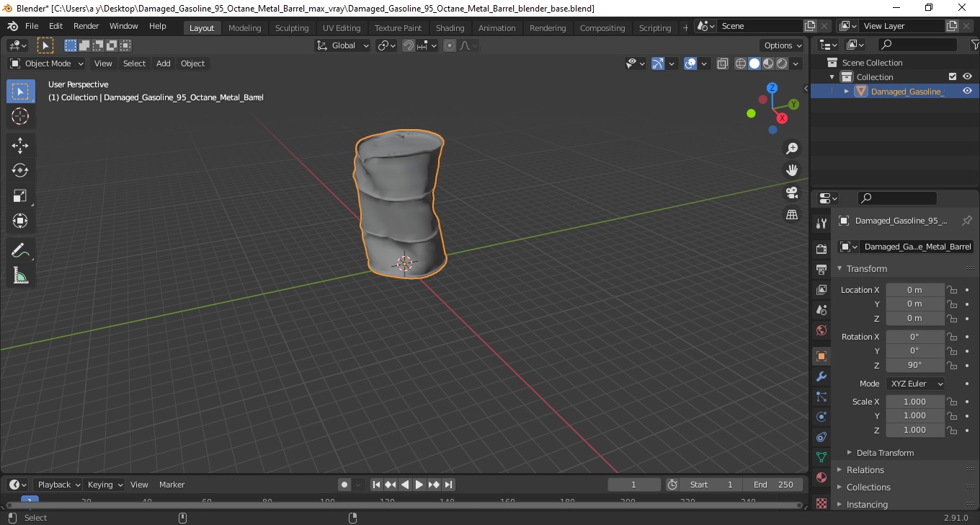Open the Object Data properties tab

pyautogui.click(x=821, y=457)
